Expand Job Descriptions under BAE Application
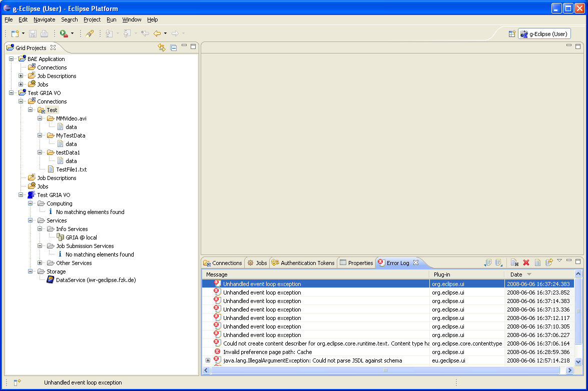The height and width of the screenshot is (391, 588). coord(21,75)
